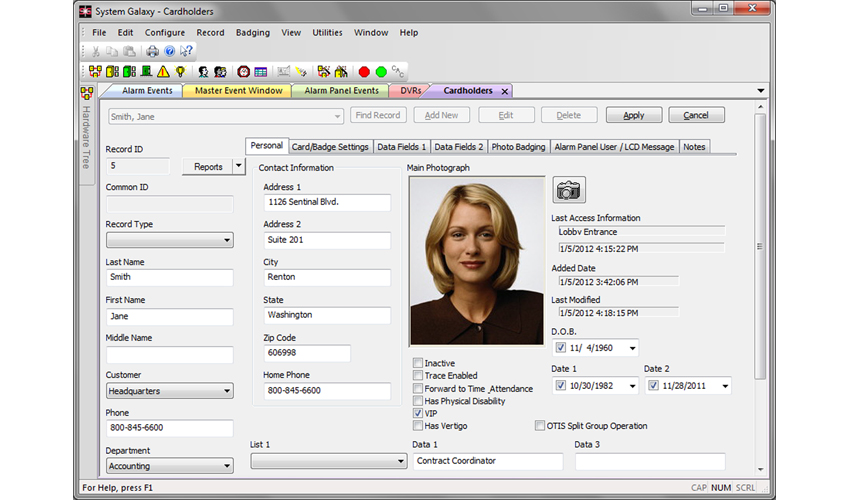This screenshot has height=500, width=850.
Task: Expand the Record Type dropdown
Action: pyautogui.click(x=169, y=240)
